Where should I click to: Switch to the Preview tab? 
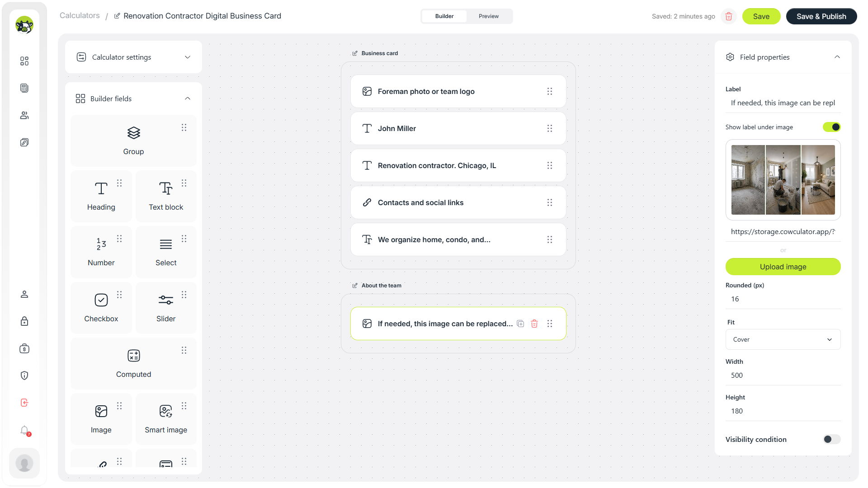click(489, 16)
